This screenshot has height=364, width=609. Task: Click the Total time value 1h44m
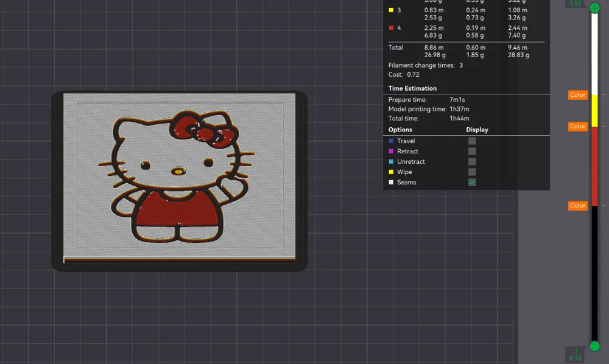click(459, 118)
